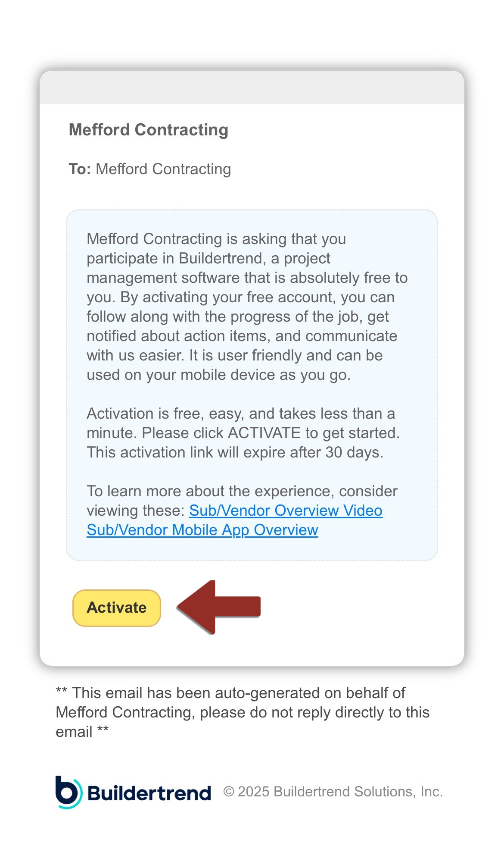Click the "To: Mefford Contracting" recipient line

(150, 169)
